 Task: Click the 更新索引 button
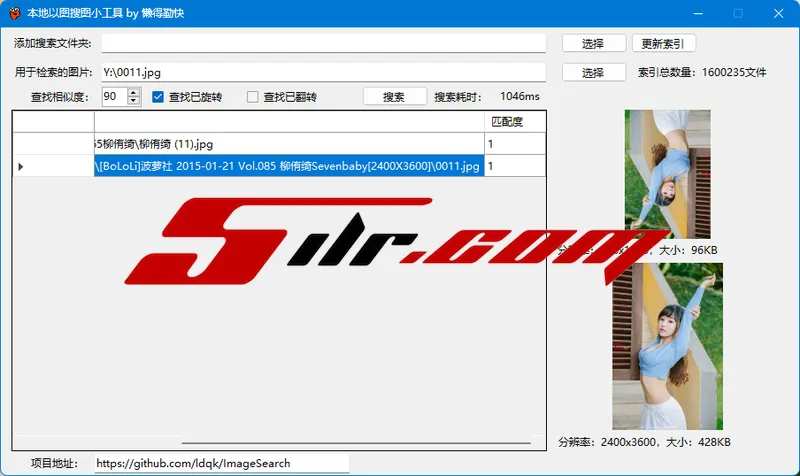pyautogui.click(x=663, y=43)
